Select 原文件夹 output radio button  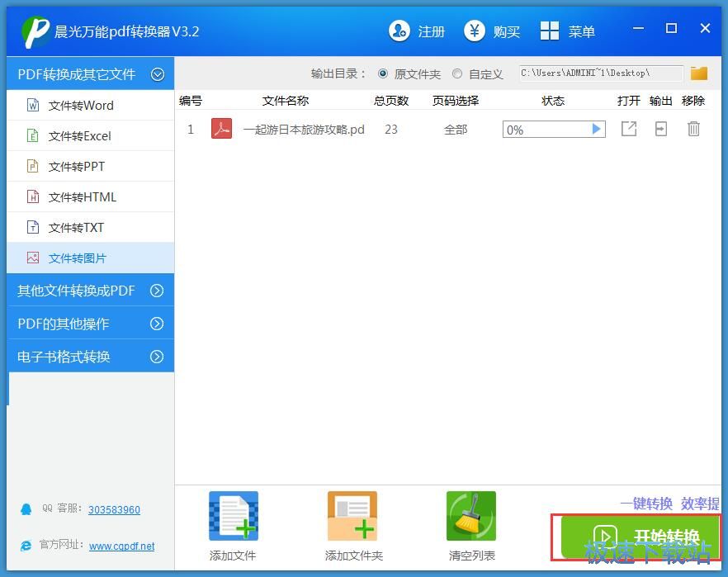point(383,73)
